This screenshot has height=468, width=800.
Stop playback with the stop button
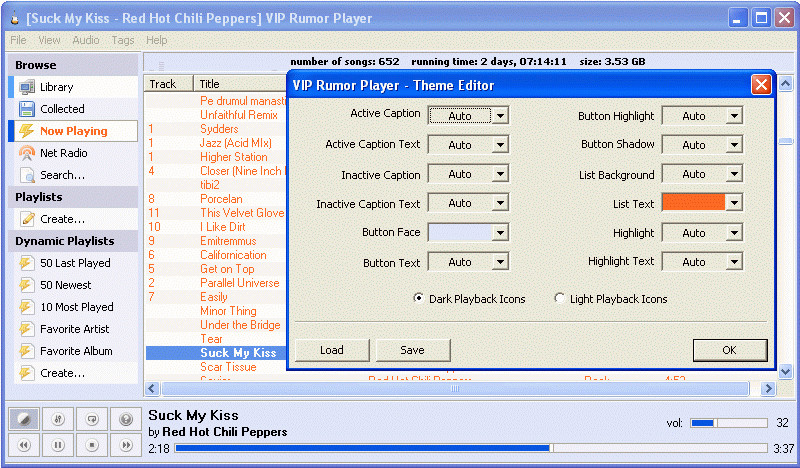pos(92,445)
